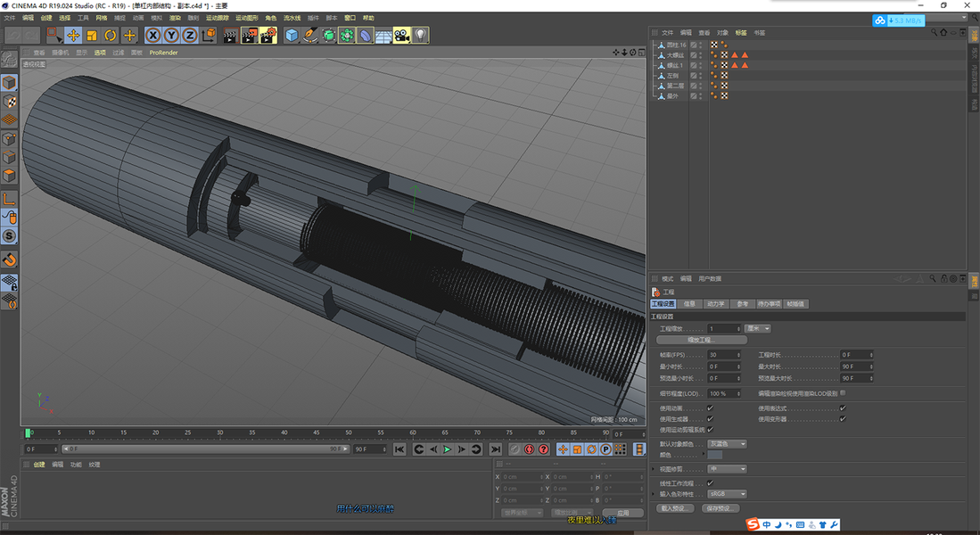The width and height of the screenshot is (980, 535).
Task: Open the input color profile dropdown sRGB
Action: [x=727, y=494]
